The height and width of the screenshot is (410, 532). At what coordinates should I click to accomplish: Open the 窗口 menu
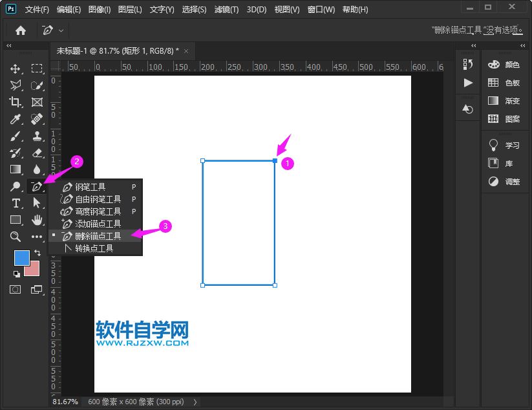[321, 9]
